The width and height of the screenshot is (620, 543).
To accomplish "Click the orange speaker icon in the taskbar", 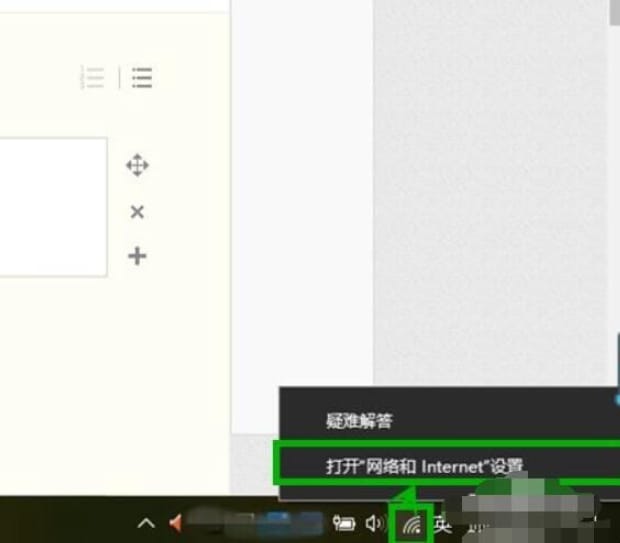I will 177,523.
